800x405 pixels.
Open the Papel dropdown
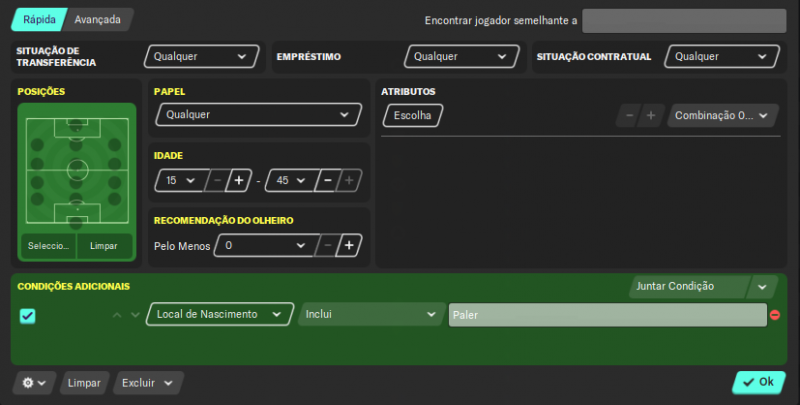[259, 115]
